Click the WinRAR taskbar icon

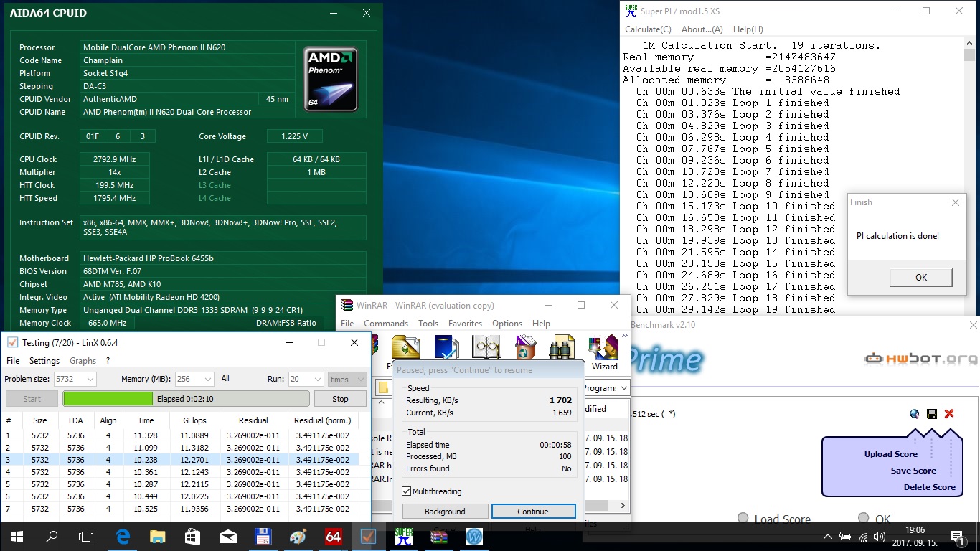(439, 536)
